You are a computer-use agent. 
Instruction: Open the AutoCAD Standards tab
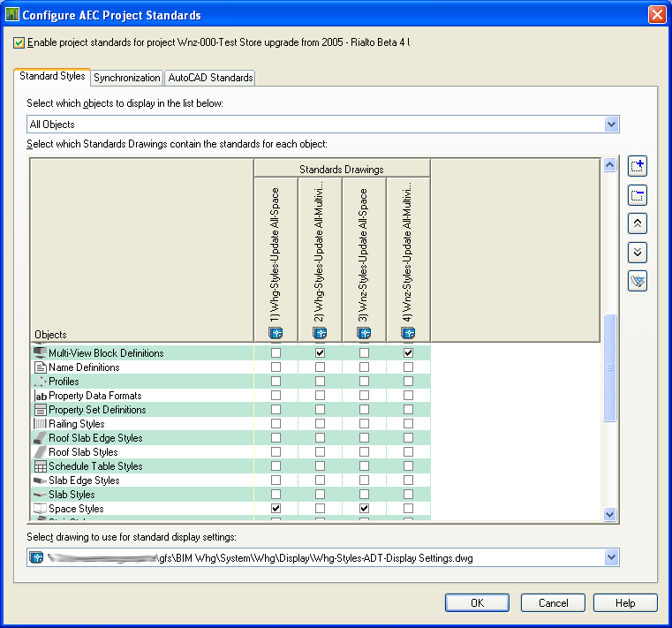click(210, 78)
